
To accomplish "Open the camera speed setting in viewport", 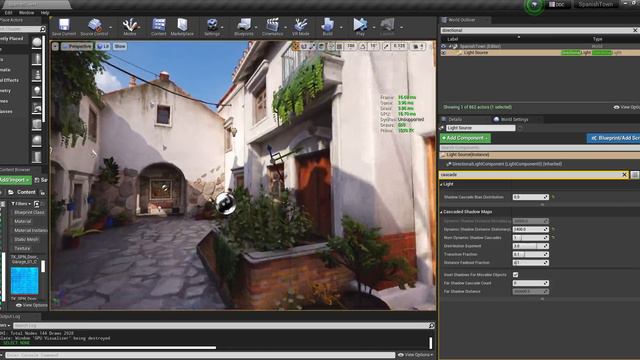I will [x=418, y=46].
